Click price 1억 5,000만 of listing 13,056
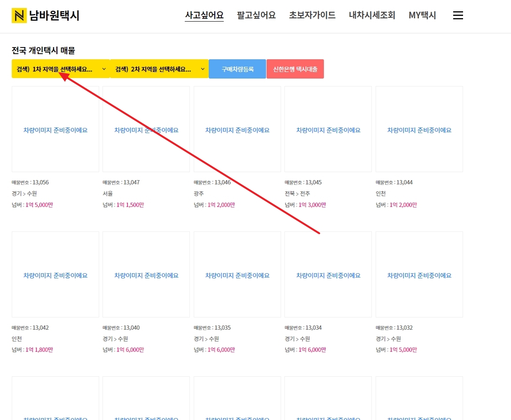Viewport: 511px width, 420px height. click(x=39, y=205)
